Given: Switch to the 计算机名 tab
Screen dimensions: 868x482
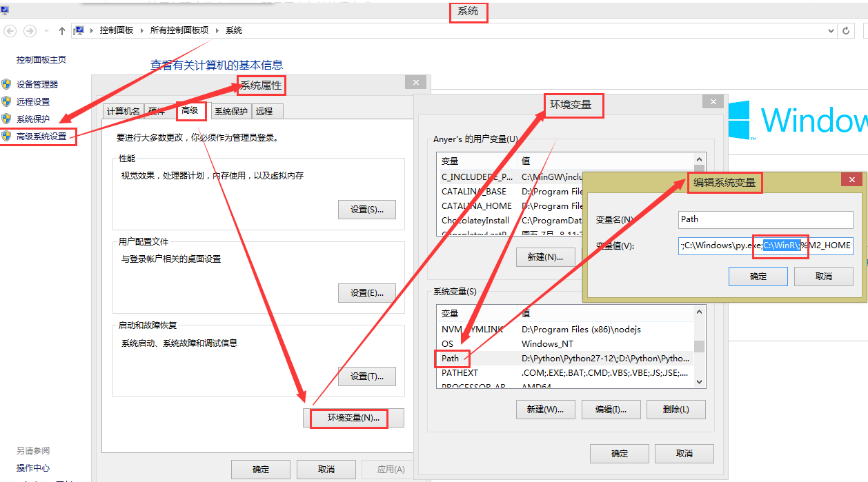Looking at the screenshot, I should (x=124, y=111).
